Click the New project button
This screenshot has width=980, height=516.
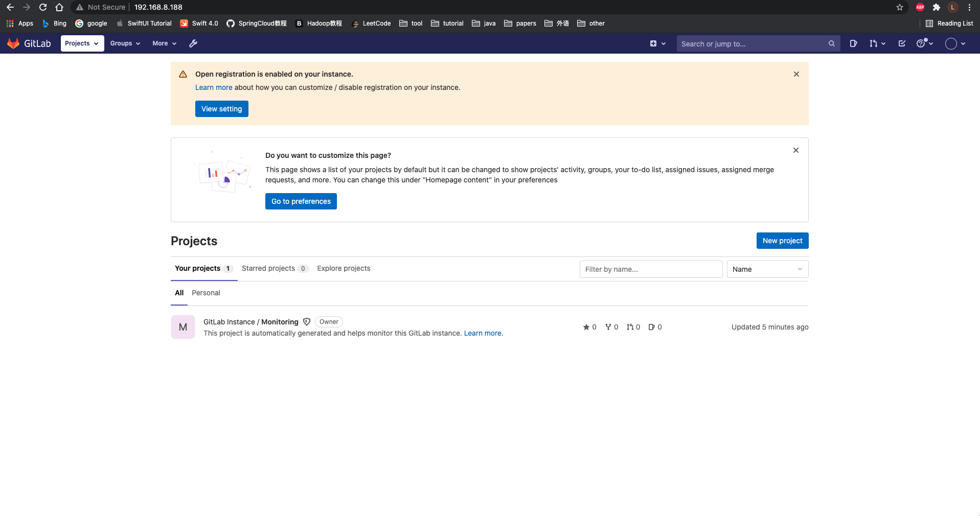point(782,241)
